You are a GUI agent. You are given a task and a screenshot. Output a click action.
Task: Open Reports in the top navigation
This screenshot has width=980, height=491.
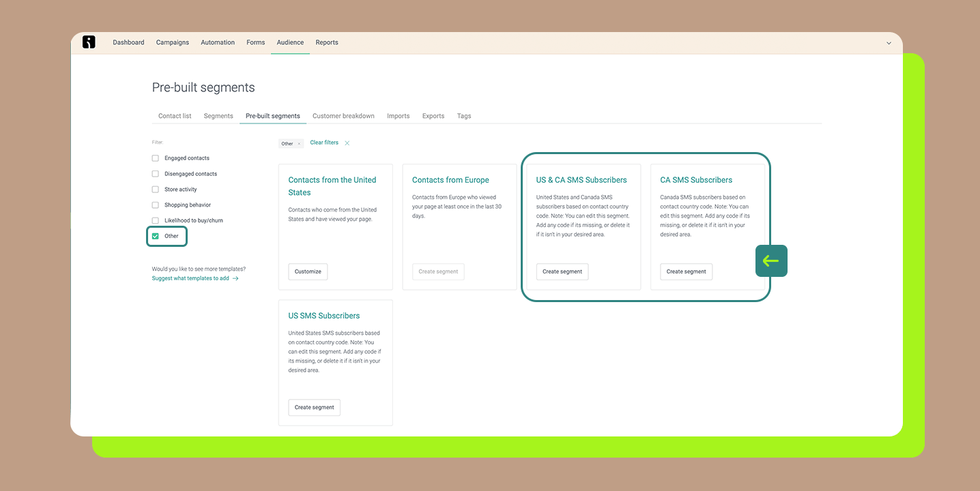coord(327,42)
